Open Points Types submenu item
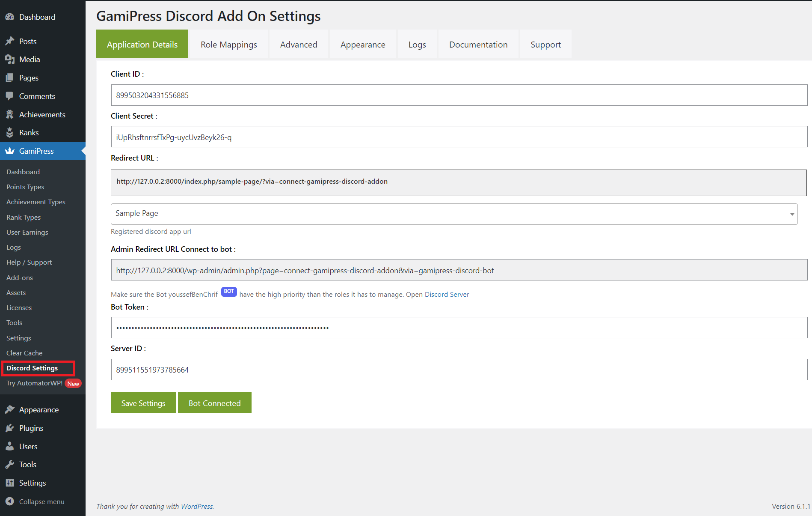The image size is (812, 516). [x=25, y=187]
